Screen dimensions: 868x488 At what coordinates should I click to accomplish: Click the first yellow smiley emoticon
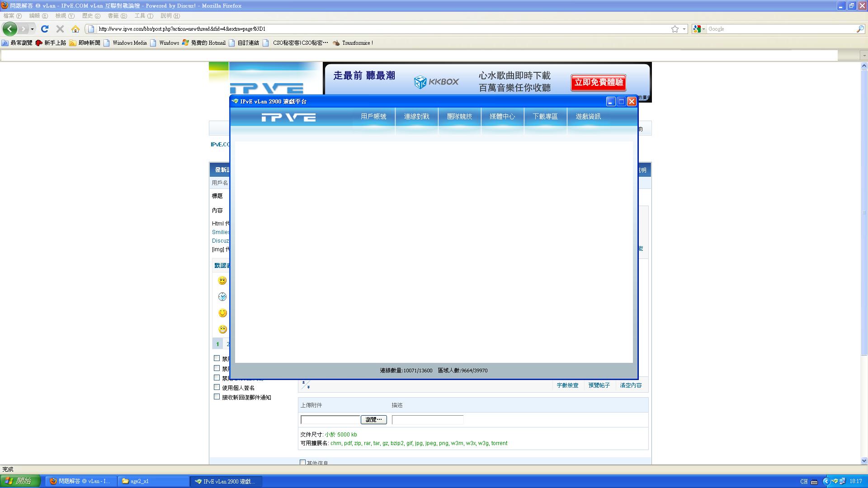(222, 281)
